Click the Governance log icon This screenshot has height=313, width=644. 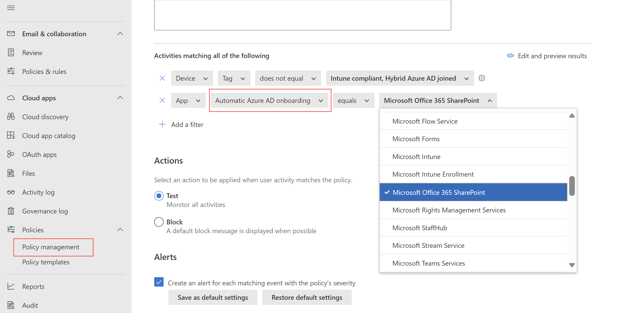pos(11,211)
